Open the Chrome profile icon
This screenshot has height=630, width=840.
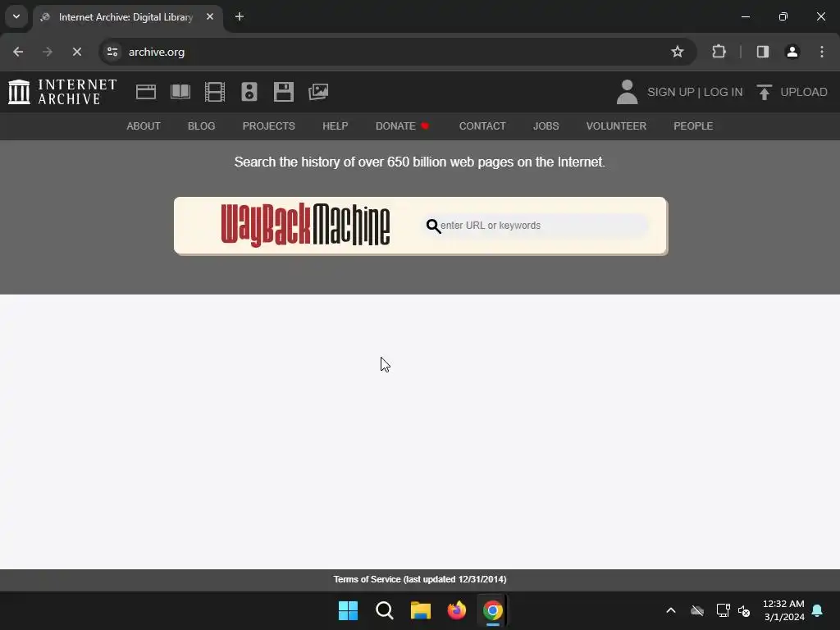click(792, 52)
